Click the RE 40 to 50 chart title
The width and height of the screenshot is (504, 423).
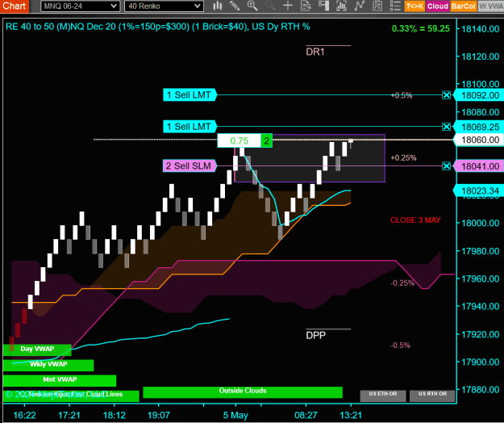point(158,27)
